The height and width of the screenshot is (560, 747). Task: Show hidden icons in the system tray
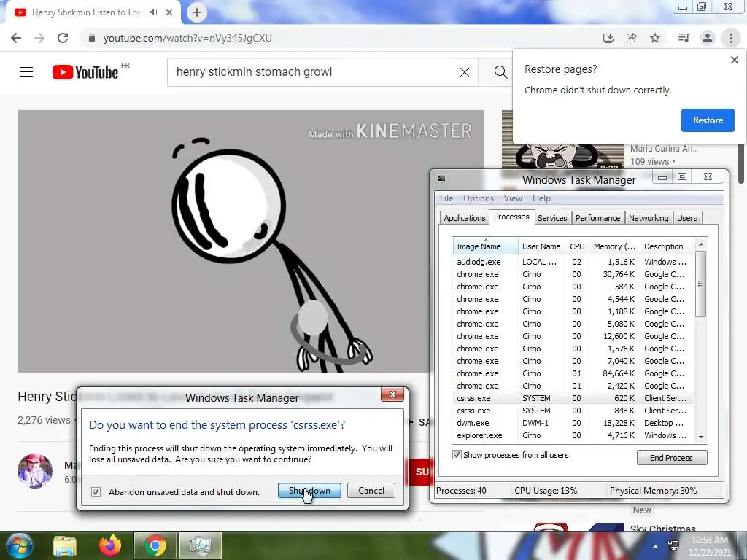(x=656, y=546)
